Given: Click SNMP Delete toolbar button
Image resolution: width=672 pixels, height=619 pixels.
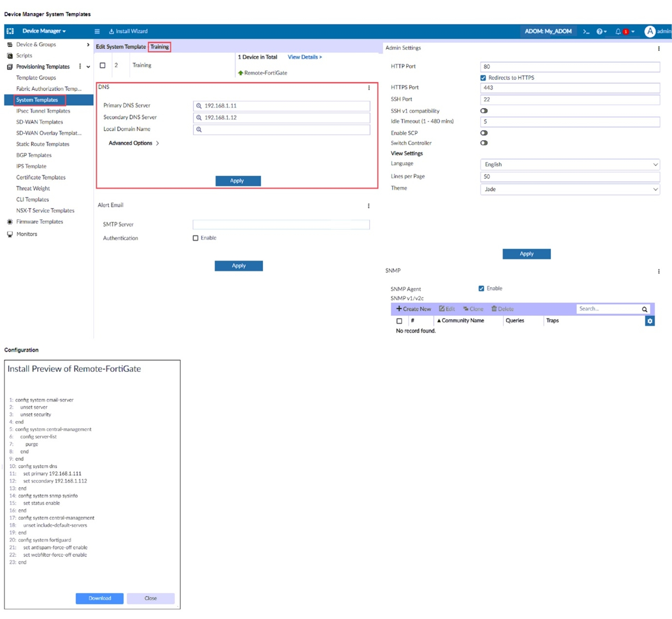Looking at the screenshot, I should coord(503,309).
